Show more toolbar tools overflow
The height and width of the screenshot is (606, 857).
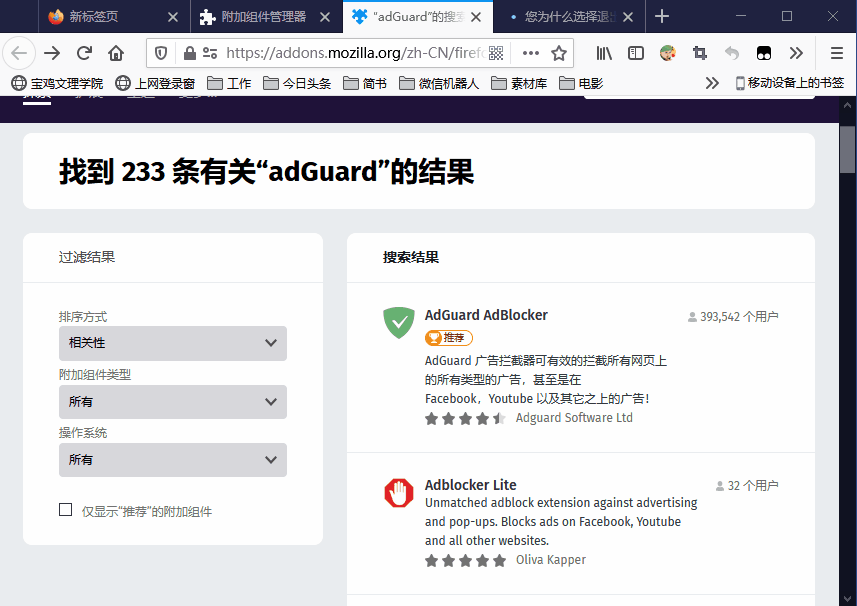(x=796, y=53)
